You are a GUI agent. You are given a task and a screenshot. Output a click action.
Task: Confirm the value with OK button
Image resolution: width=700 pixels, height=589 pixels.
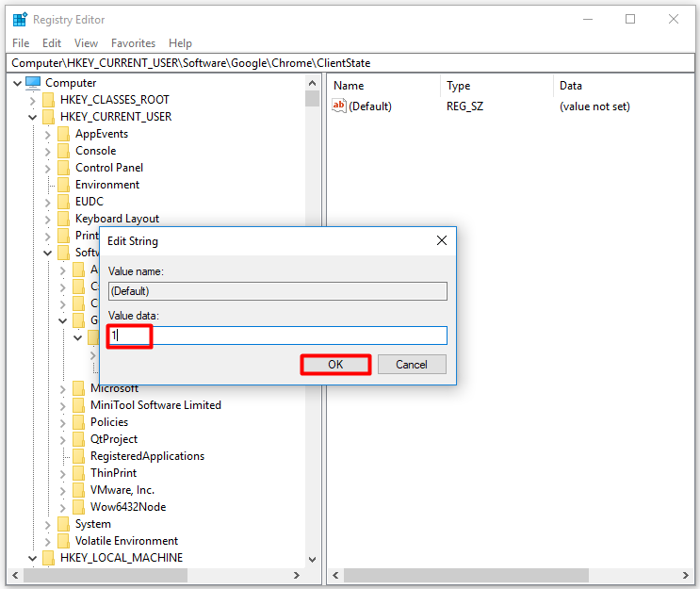(x=335, y=365)
